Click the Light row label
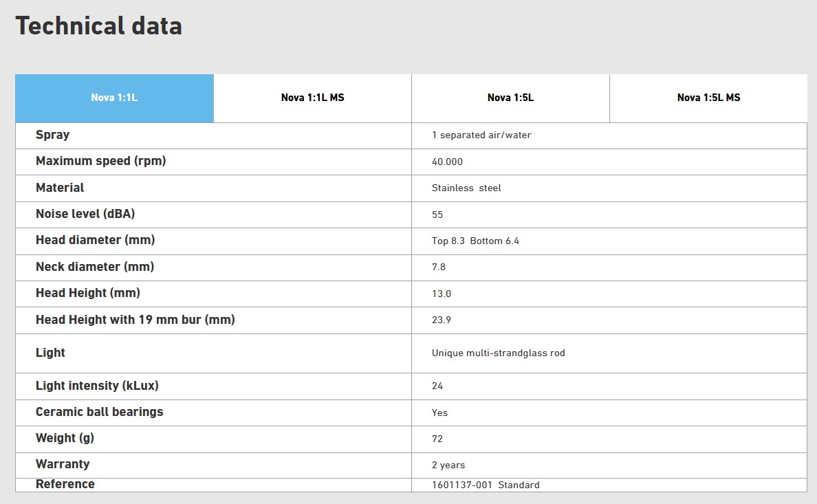This screenshot has width=817, height=504. point(50,353)
